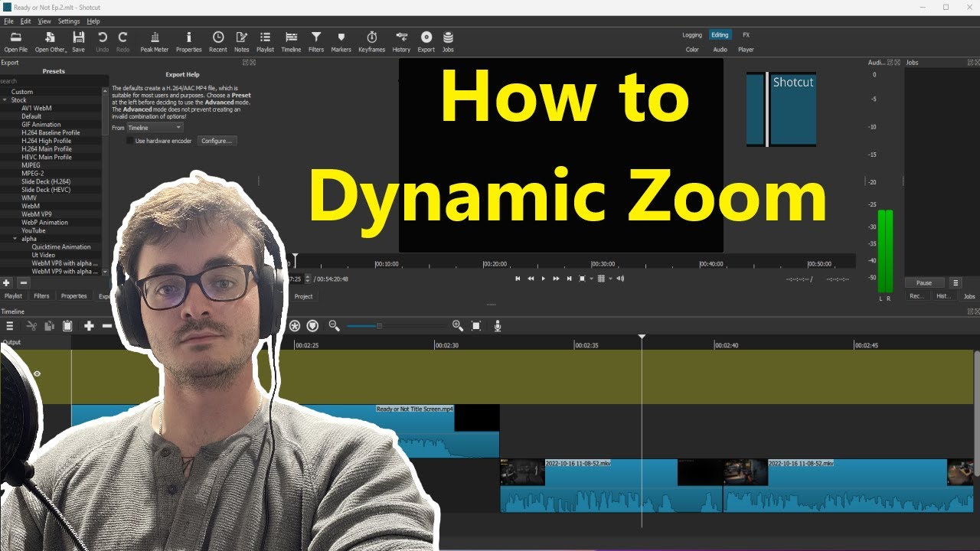
Task: Open the View menu
Action: click(x=44, y=21)
